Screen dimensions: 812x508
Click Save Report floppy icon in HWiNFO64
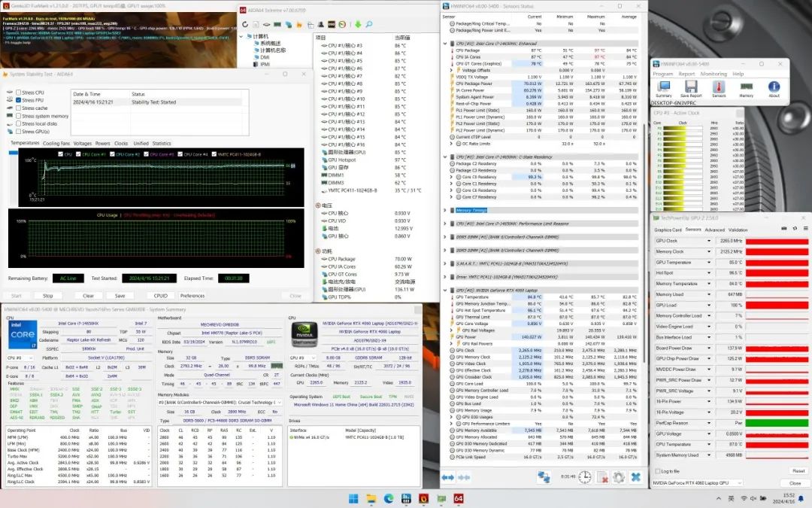(691, 89)
